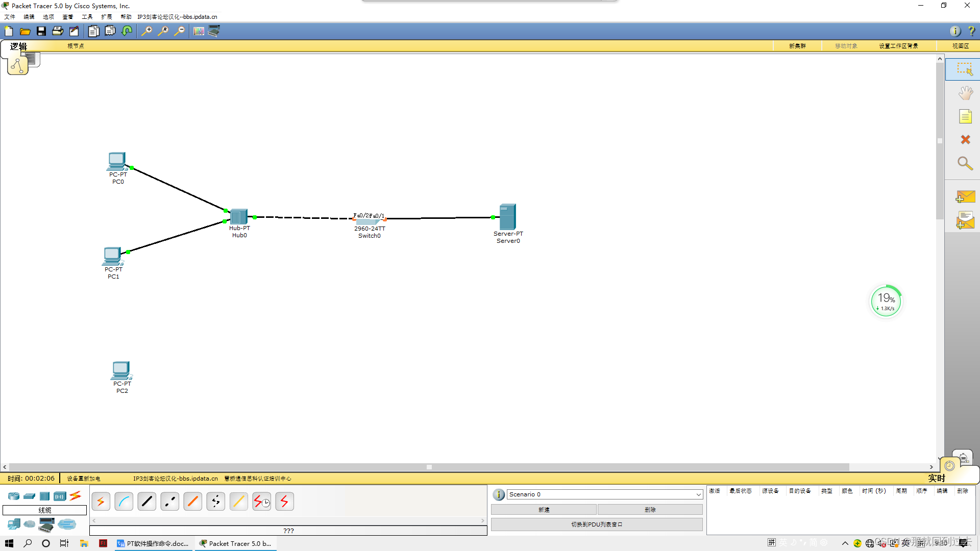
Task: Click the zoom in magnifier toolbar icon
Action: (146, 32)
